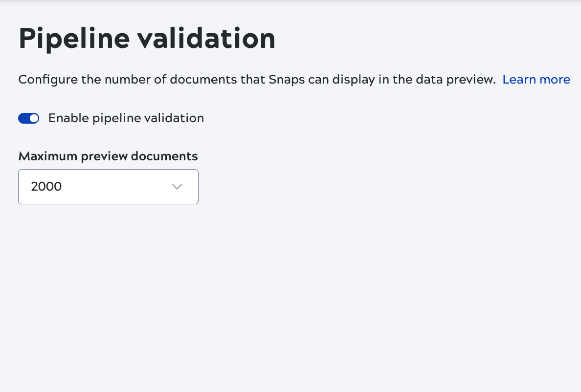
Task: Toggle the Enable pipeline validation switch
Action: [28, 118]
